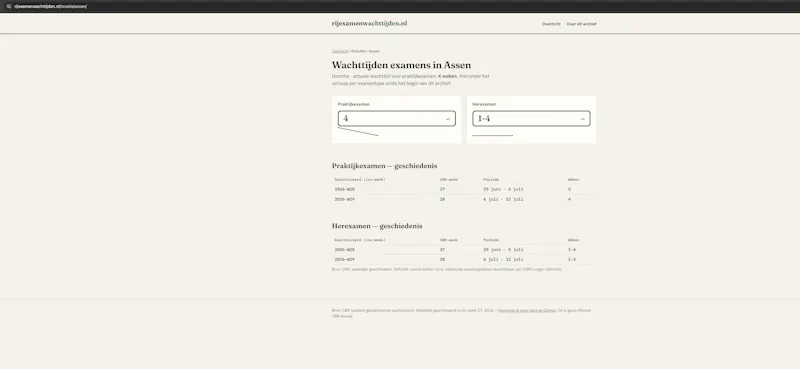Select 2026-W29 in Praktijkexamen history table

[344, 200]
